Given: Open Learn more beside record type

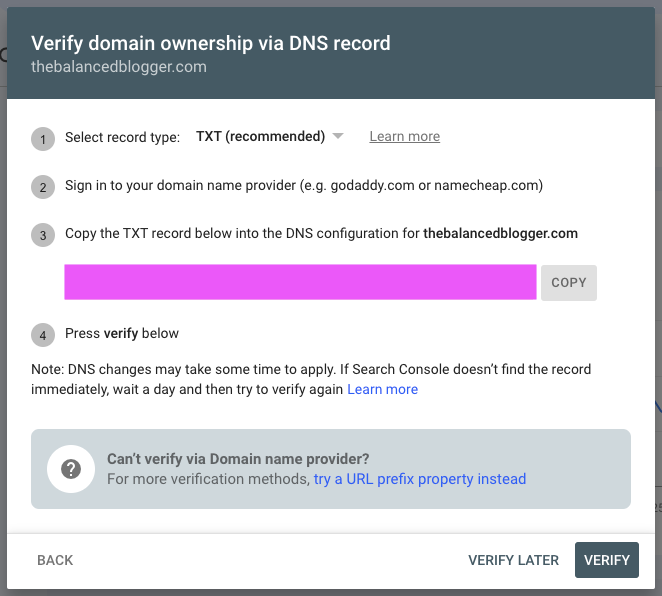Looking at the screenshot, I should click(404, 137).
